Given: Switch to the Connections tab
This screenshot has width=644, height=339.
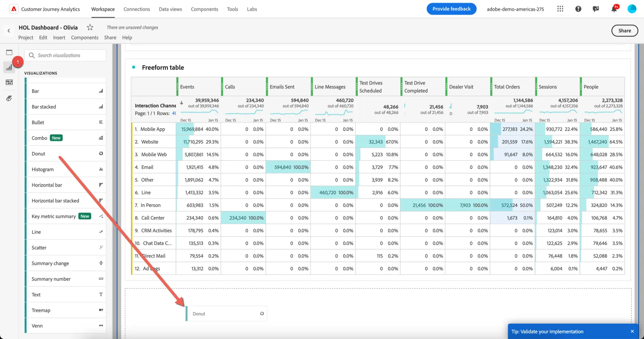Looking at the screenshot, I should coord(137,9).
